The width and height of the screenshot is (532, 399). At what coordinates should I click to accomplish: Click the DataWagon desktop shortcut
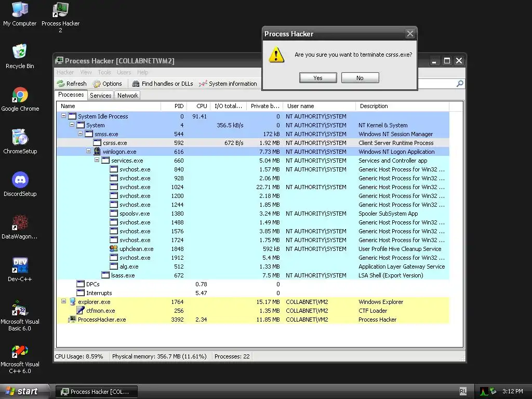pyautogui.click(x=20, y=227)
